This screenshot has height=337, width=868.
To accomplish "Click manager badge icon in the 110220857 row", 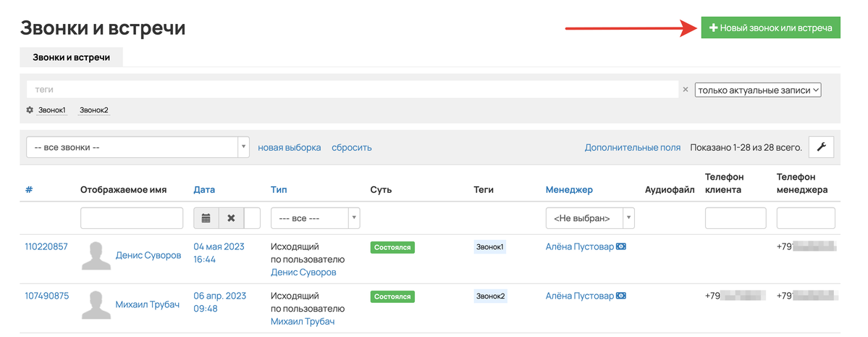I will pyautogui.click(x=621, y=246).
